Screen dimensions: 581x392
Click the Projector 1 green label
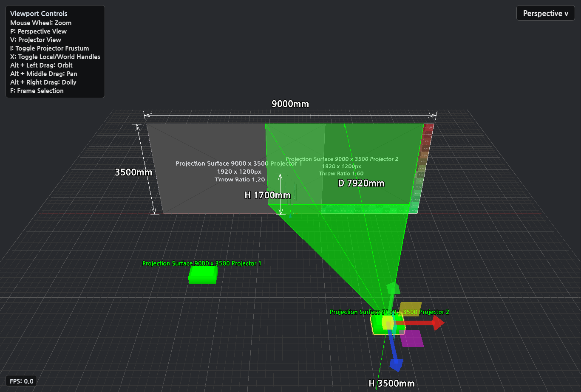click(x=202, y=263)
